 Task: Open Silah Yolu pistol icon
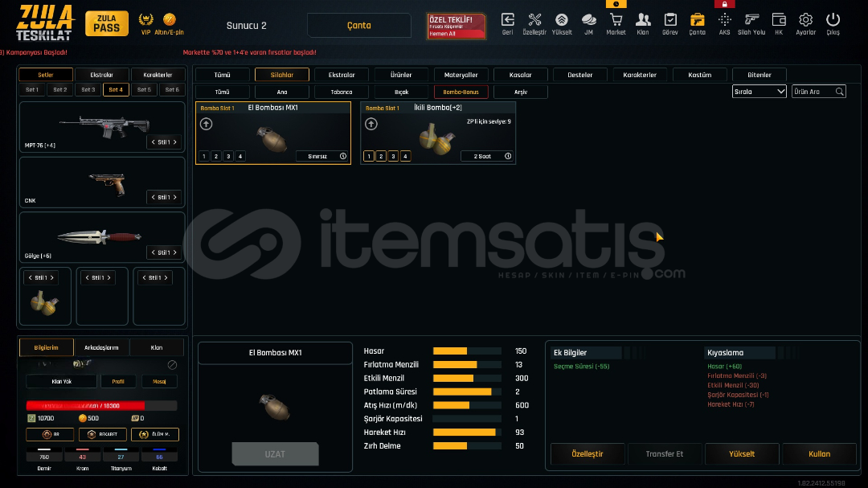pyautogui.click(x=751, y=20)
